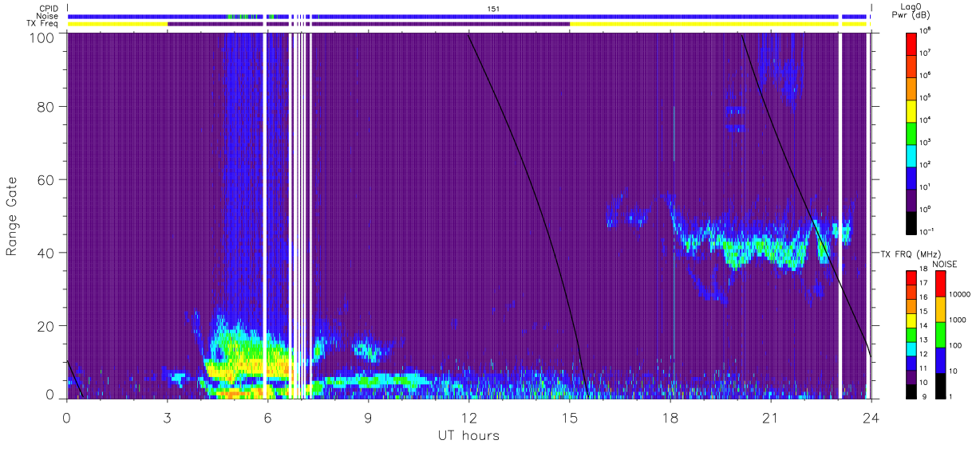980x452 pixels.
Task: Click the orange segment of NOISE colorbar
Action: [x=940, y=309]
